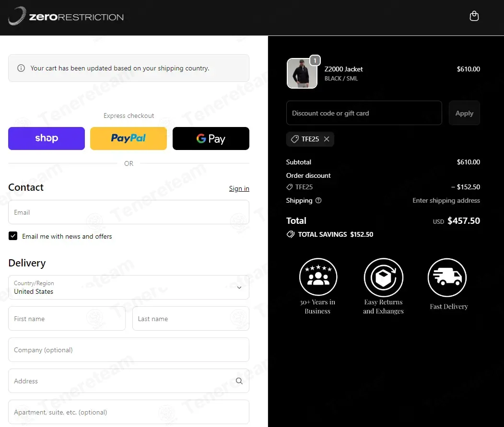Expand the Country/Region dropdown
This screenshot has height=427, width=504.
tap(129, 287)
